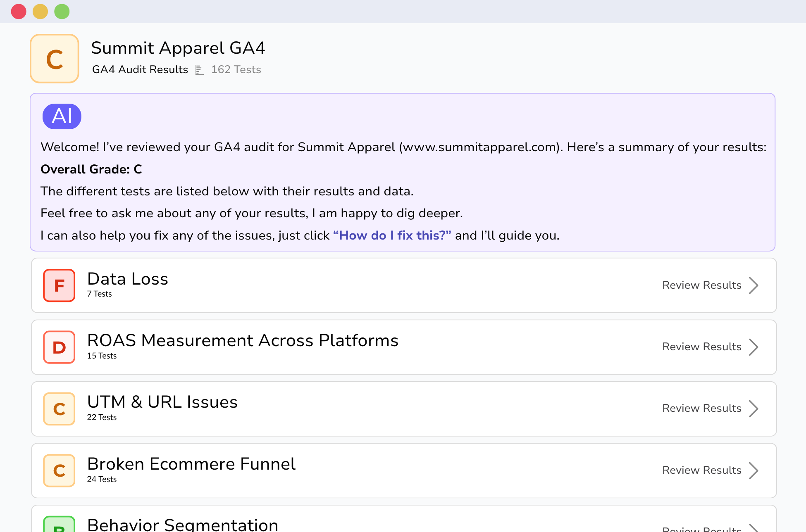The height and width of the screenshot is (532, 806).
Task: Click the F grade badge for Data Loss
Action: 59,285
